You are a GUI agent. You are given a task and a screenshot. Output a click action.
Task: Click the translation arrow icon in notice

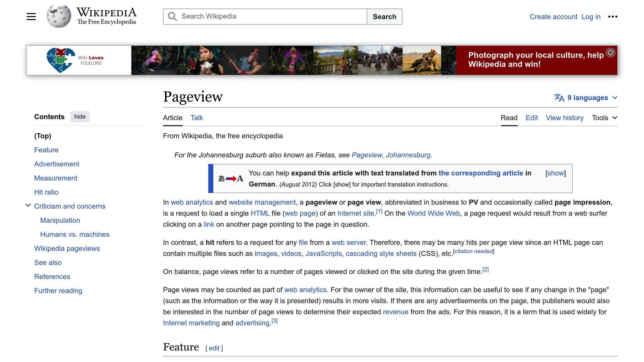click(231, 178)
